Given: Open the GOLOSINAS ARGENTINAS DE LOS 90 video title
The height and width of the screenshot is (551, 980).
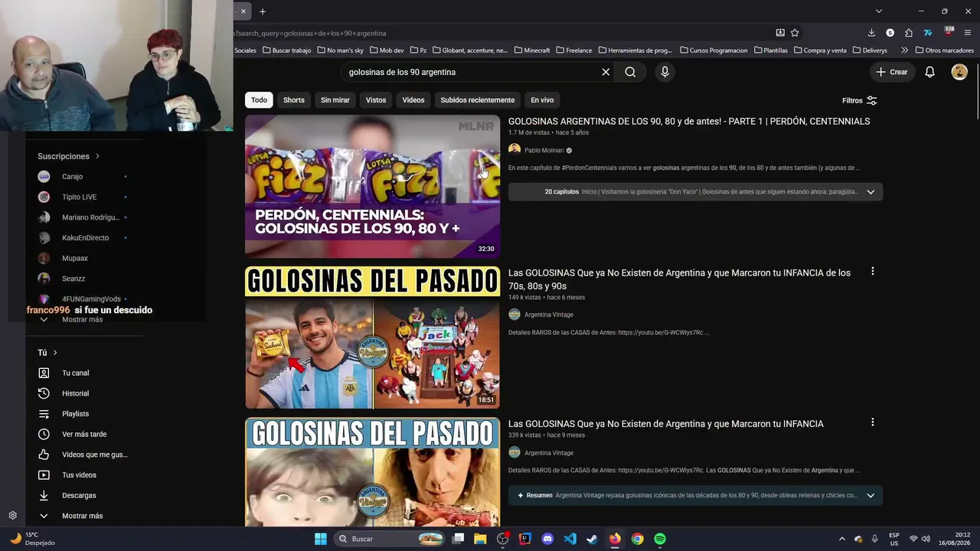Looking at the screenshot, I should [x=689, y=121].
